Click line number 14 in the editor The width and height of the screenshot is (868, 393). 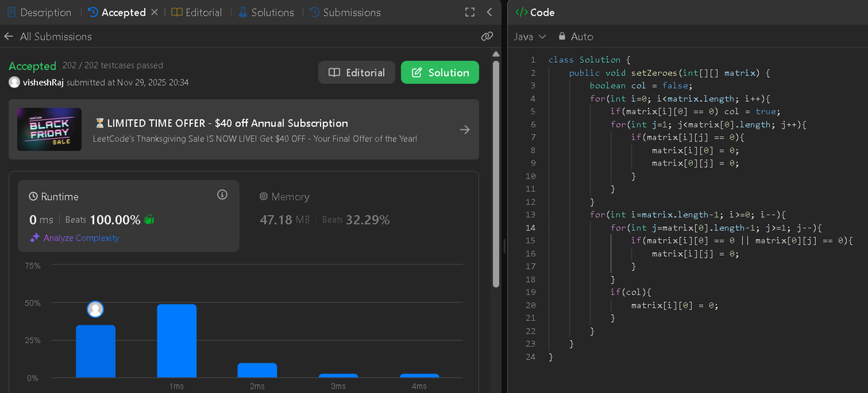531,228
